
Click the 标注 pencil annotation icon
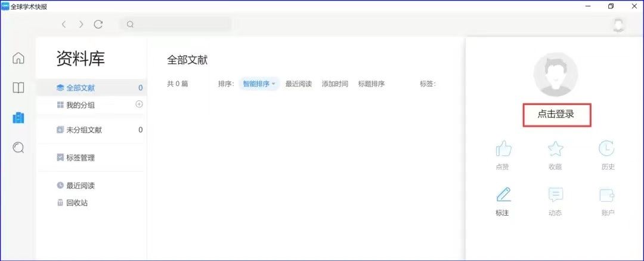503,195
